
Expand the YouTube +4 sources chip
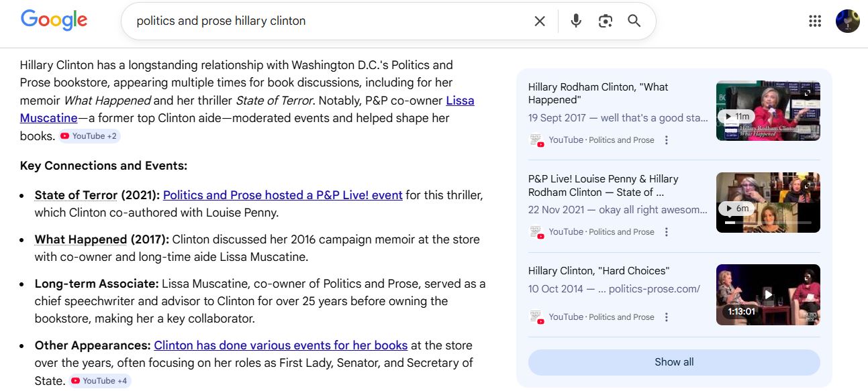pos(99,381)
